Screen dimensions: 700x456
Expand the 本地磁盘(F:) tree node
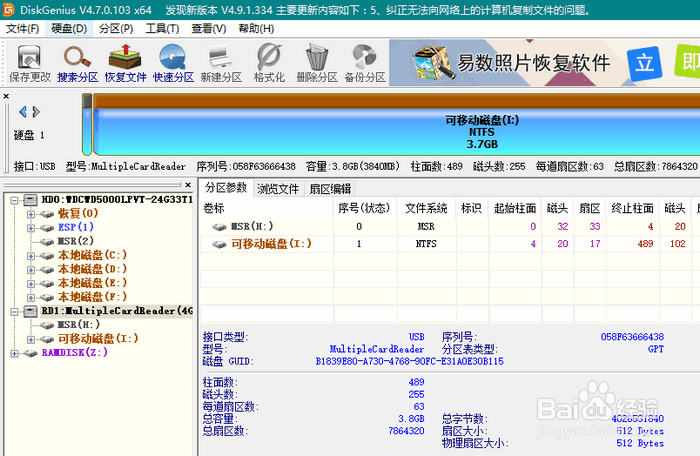pyautogui.click(x=30, y=297)
